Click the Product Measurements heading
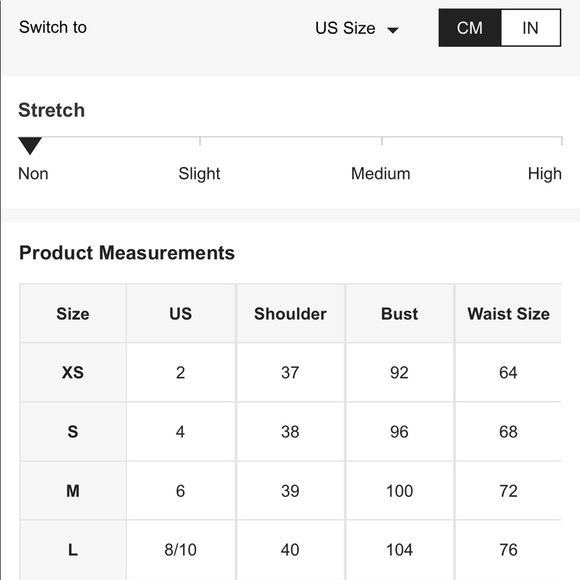This screenshot has width=580, height=580. pyautogui.click(x=127, y=253)
